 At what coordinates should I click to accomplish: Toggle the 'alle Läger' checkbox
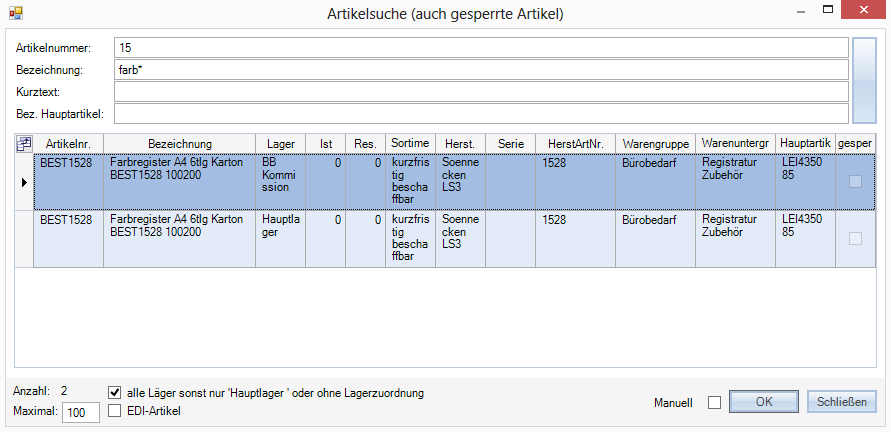coord(115,393)
